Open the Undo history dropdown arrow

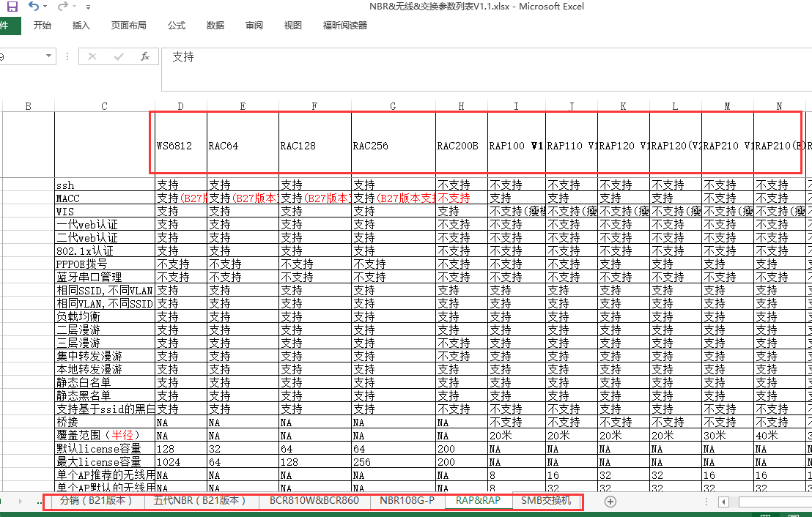tap(45, 7)
